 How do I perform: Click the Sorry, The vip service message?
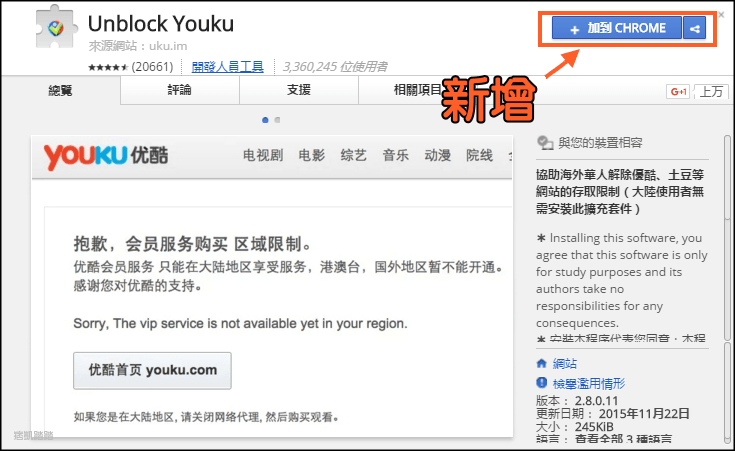(240, 323)
